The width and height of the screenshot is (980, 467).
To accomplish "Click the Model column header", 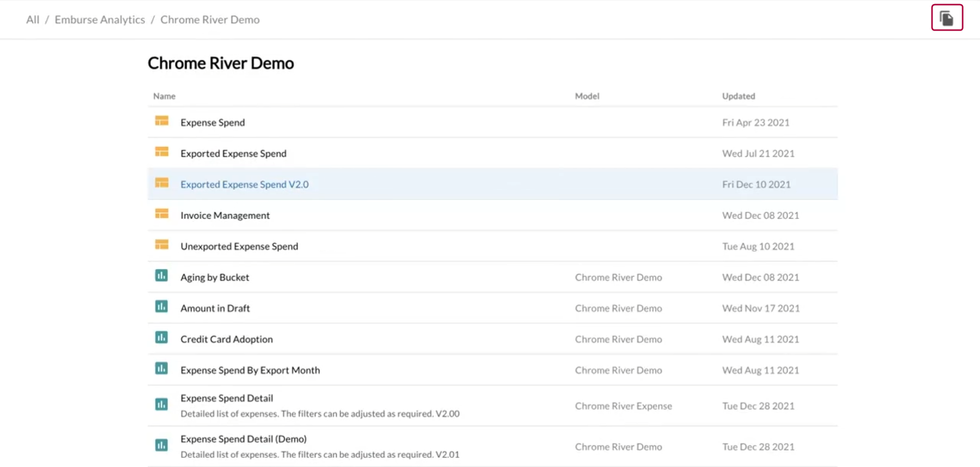I will click(x=587, y=96).
